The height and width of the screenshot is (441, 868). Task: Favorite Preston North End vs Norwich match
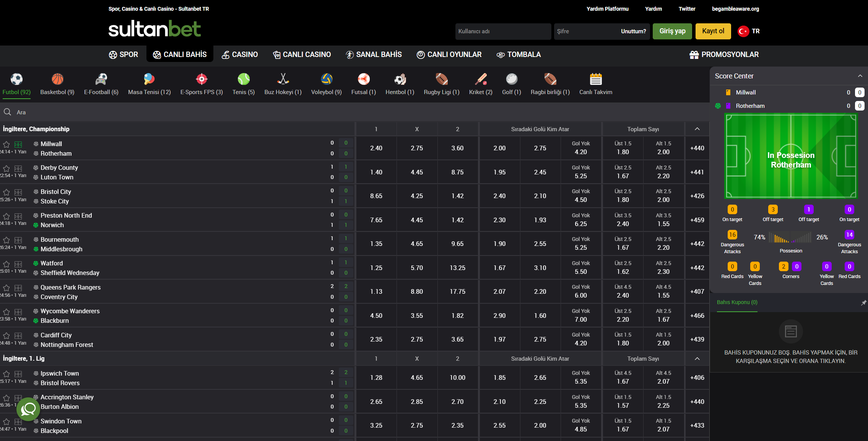pyautogui.click(x=7, y=216)
